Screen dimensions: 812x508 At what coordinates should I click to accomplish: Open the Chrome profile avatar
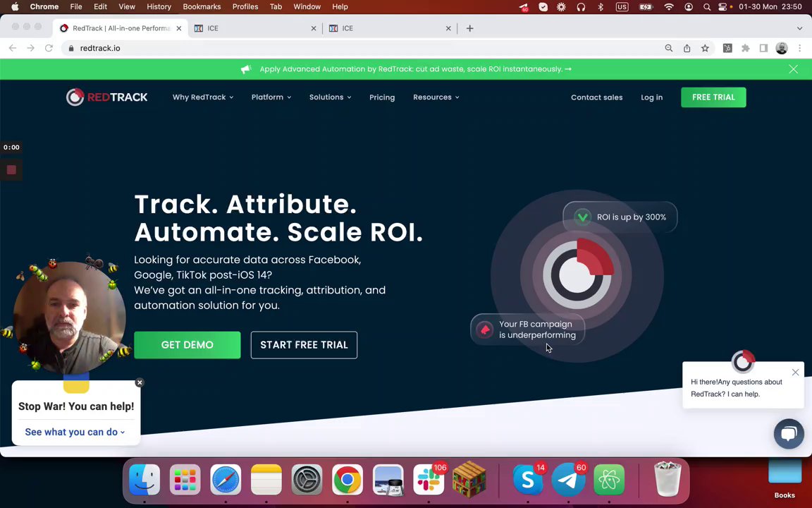(782, 48)
